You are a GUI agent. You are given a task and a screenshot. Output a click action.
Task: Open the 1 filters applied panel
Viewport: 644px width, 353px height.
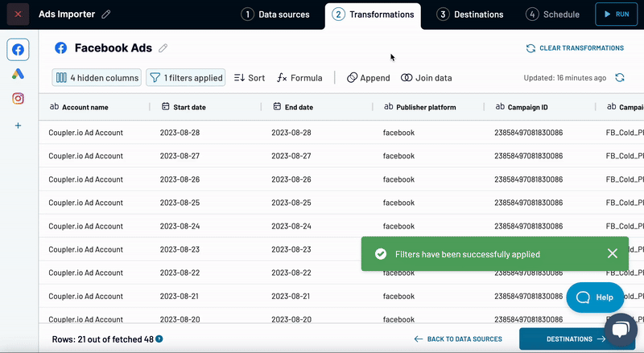(x=185, y=78)
